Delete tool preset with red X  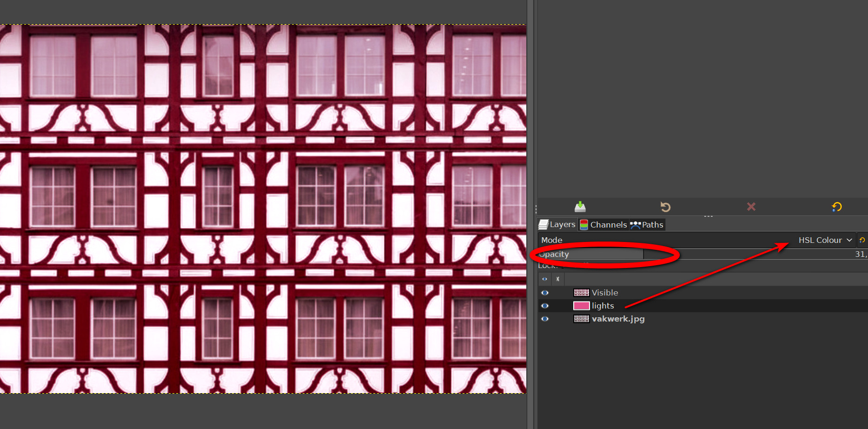point(751,207)
